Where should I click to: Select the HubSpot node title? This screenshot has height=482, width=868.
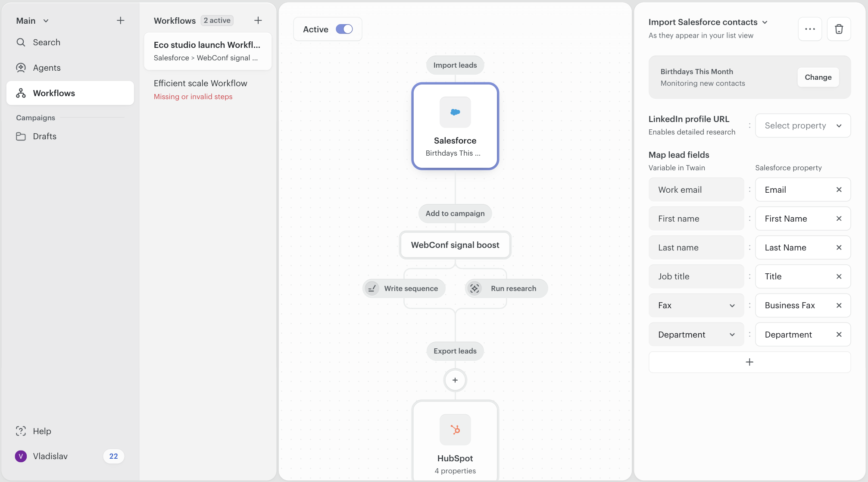point(455,458)
